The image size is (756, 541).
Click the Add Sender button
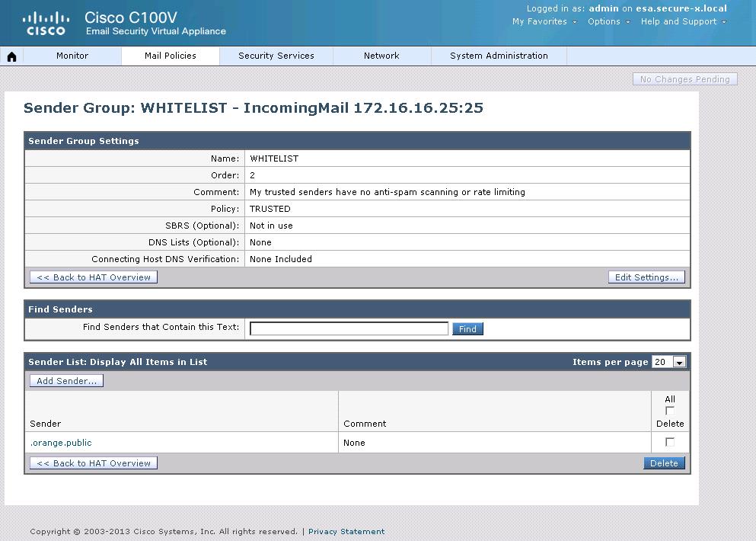pyautogui.click(x=66, y=381)
